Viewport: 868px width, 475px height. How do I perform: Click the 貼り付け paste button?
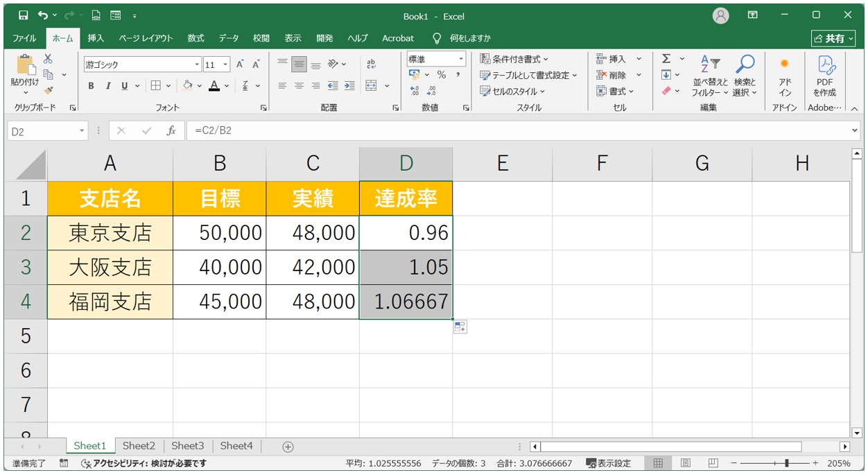pyautogui.click(x=25, y=75)
